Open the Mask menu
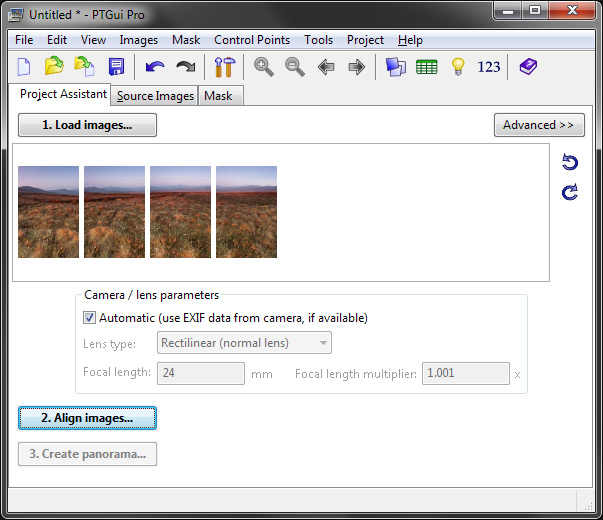Viewport: 603px width, 520px height. tap(186, 40)
